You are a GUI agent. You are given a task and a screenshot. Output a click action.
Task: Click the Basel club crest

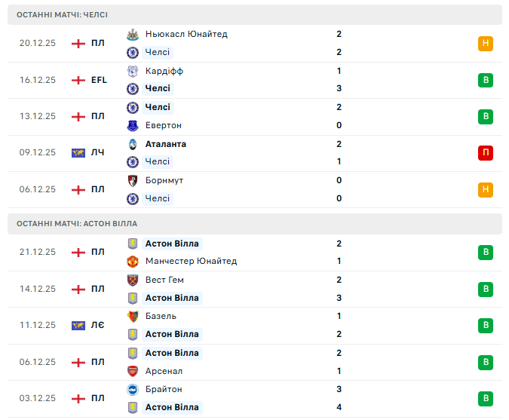[x=133, y=316]
